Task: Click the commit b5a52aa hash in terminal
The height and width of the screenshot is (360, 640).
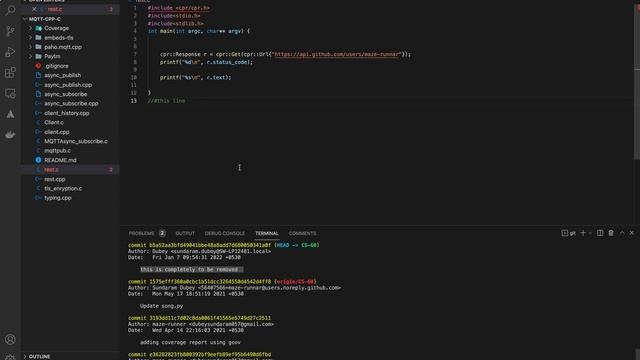Action: point(210,245)
